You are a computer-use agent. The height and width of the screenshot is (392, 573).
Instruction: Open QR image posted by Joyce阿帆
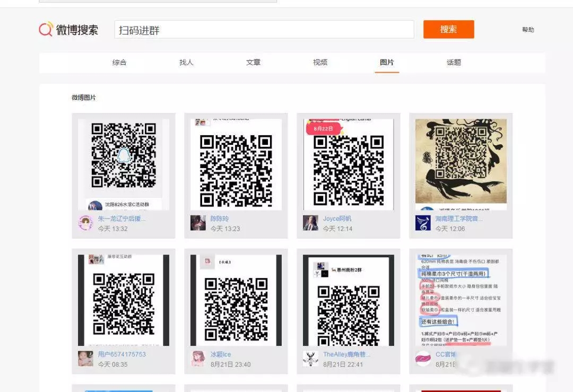coord(349,164)
